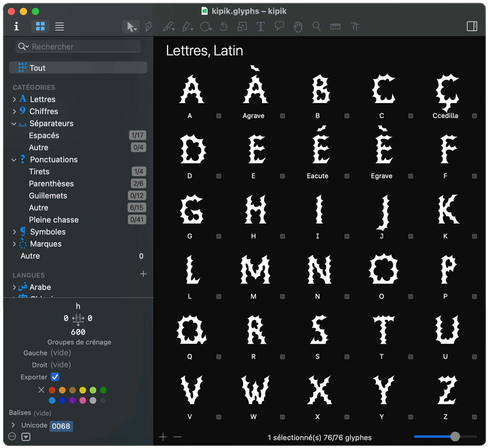Image resolution: width=488 pixels, height=448 pixels.
Task: Select the Eacute glyph cell
Action: pyautogui.click(x=319, y=153)
